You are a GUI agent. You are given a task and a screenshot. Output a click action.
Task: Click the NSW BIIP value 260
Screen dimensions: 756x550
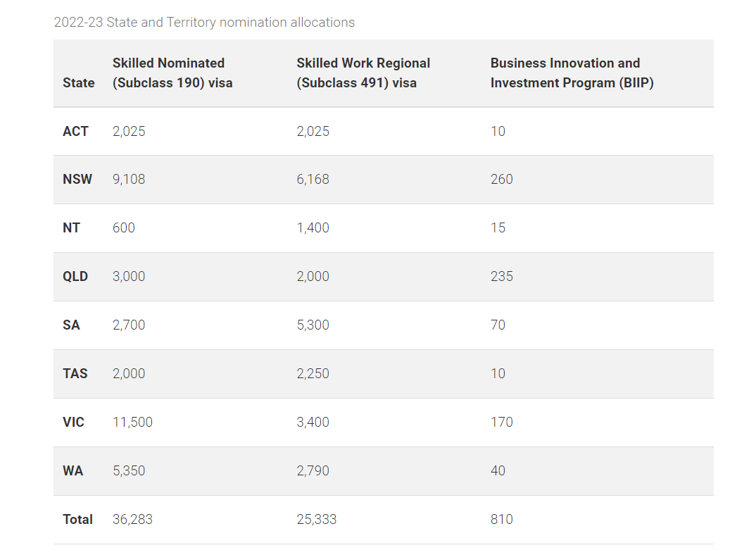502,179
